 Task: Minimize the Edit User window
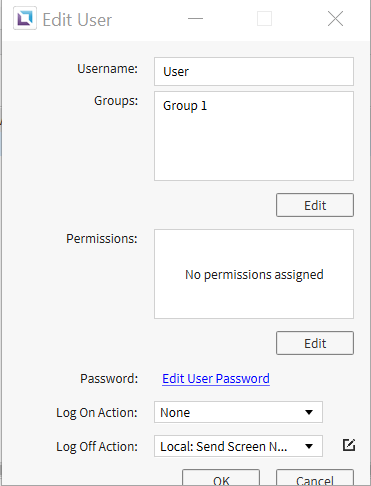coord(195,18)
